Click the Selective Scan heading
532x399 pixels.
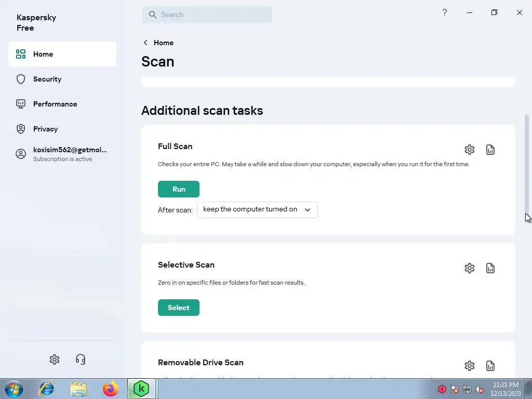186,264
